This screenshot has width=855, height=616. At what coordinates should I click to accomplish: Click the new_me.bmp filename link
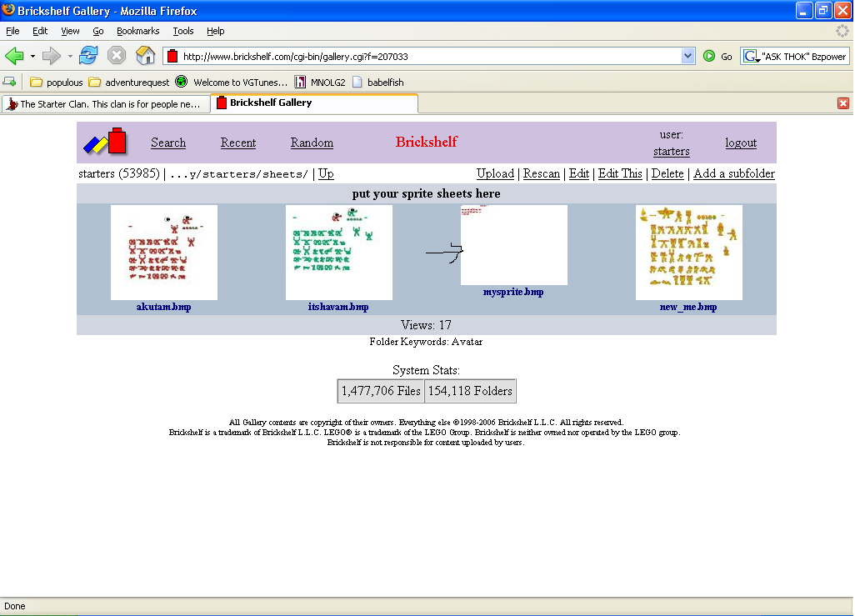click(x=688, y=307)
